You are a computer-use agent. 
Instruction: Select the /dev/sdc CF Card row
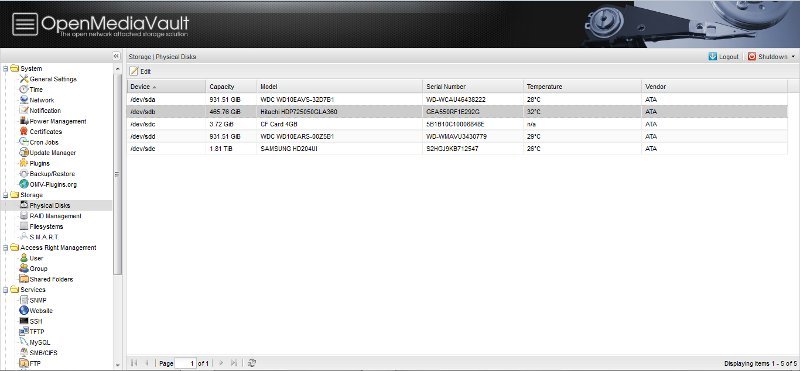click(x=457, y=124)
